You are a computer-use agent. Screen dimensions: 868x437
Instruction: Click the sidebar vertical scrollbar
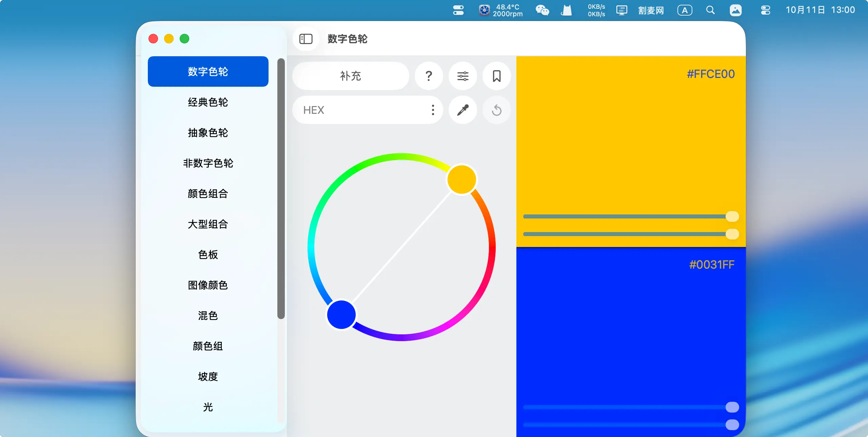click(x=281, y=188)
